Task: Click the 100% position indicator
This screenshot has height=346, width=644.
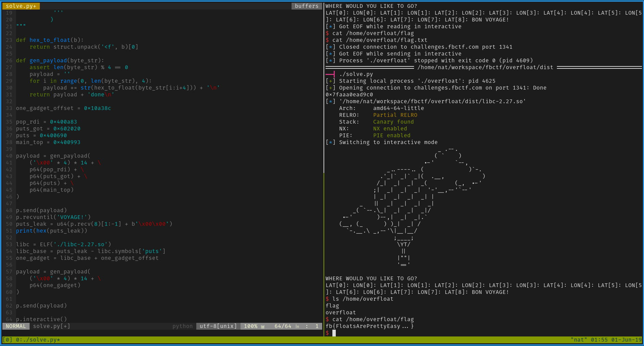Action: 251,326
